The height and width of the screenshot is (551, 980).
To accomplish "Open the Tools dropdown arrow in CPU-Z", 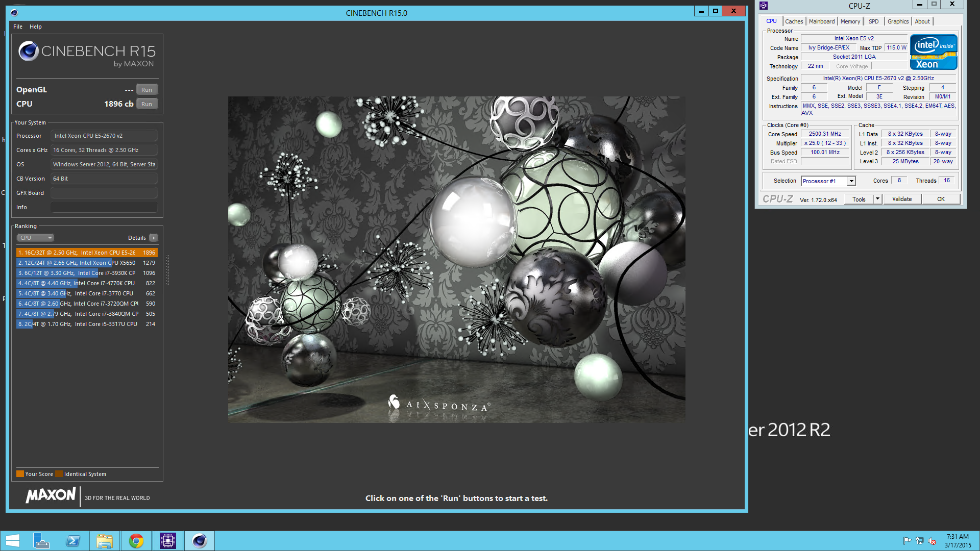I will (877, 199).
